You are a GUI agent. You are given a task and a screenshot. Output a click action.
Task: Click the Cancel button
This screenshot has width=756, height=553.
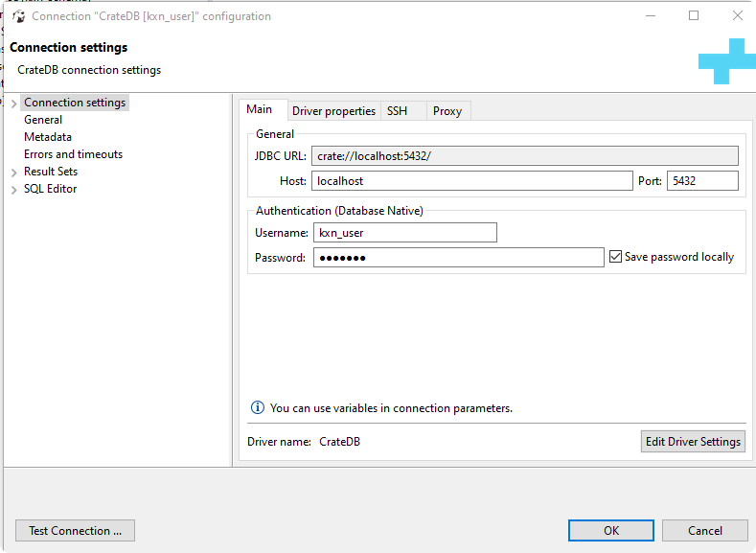[x=705, y=530]
